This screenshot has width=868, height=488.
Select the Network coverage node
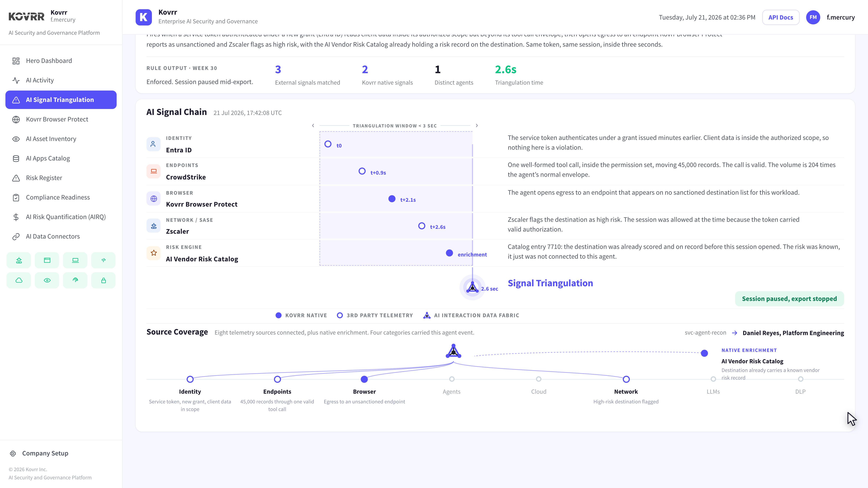[x=626, y=379]
